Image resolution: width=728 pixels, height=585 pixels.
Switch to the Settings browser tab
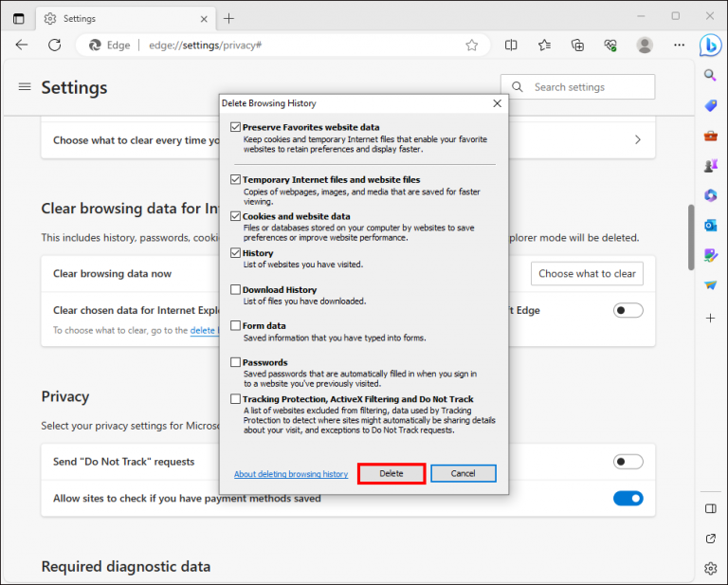pyautogui.click(x=123, y=19)
